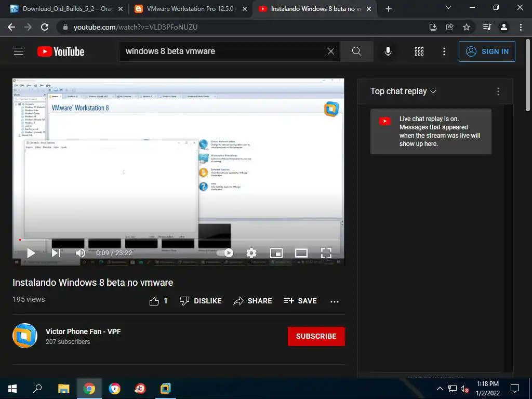This screenshot has width=532, height=399.
Task: Click the Sign In button
Action: (x=487, y=51)
